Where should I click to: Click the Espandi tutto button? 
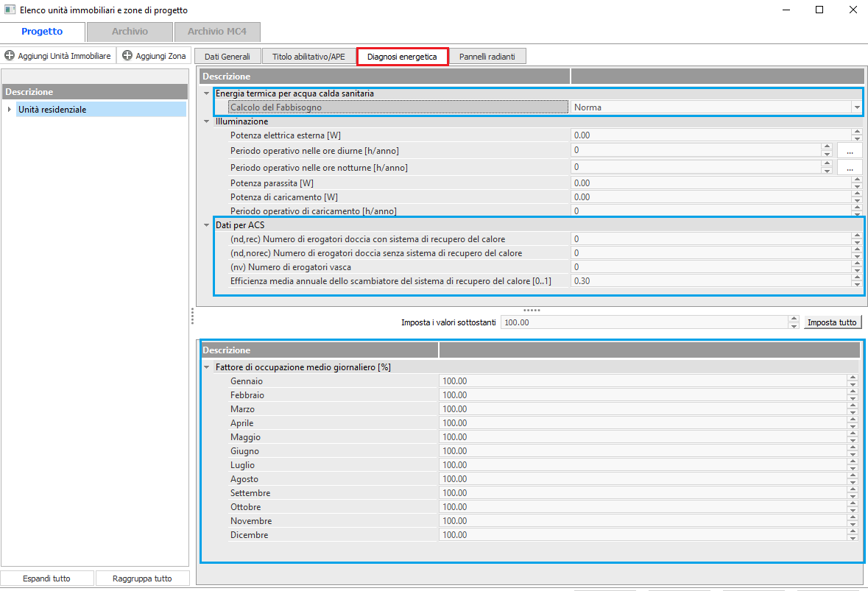46,578
